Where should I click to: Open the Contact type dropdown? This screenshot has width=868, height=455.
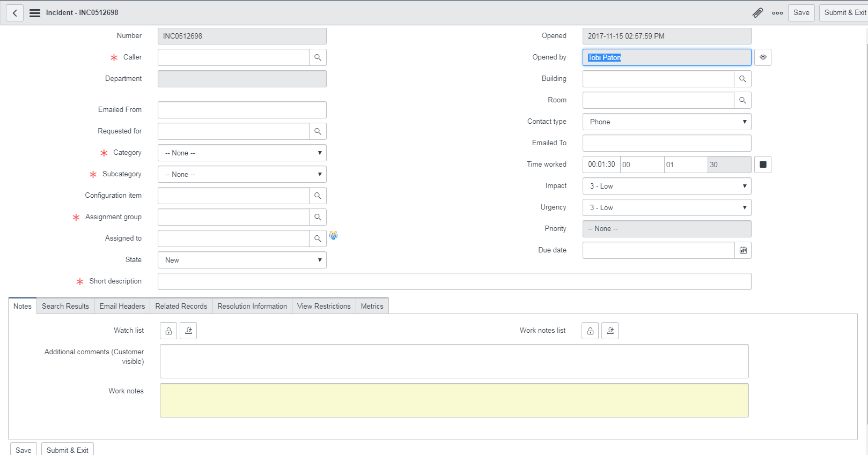pos(666,122)
